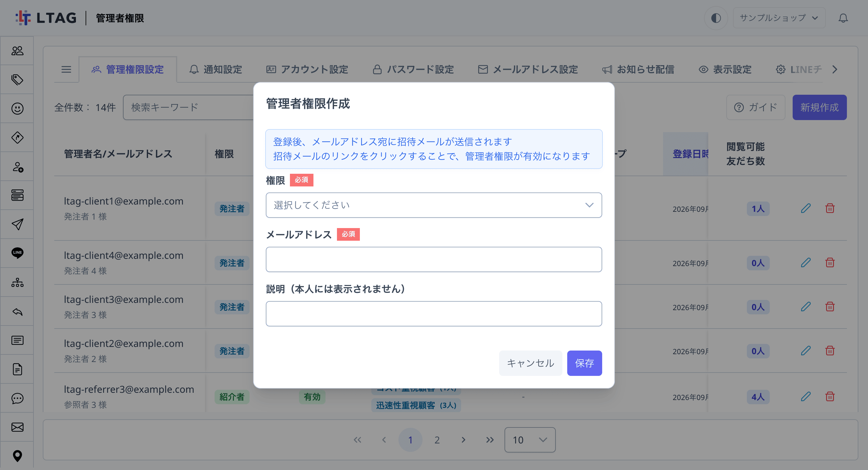Click the LINE bubble sidebar icon
The image size is (868, 470).
coord(17,253)
